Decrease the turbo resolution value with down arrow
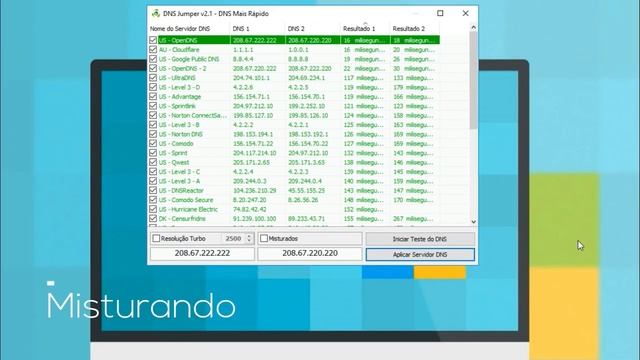 click(249, 241)
